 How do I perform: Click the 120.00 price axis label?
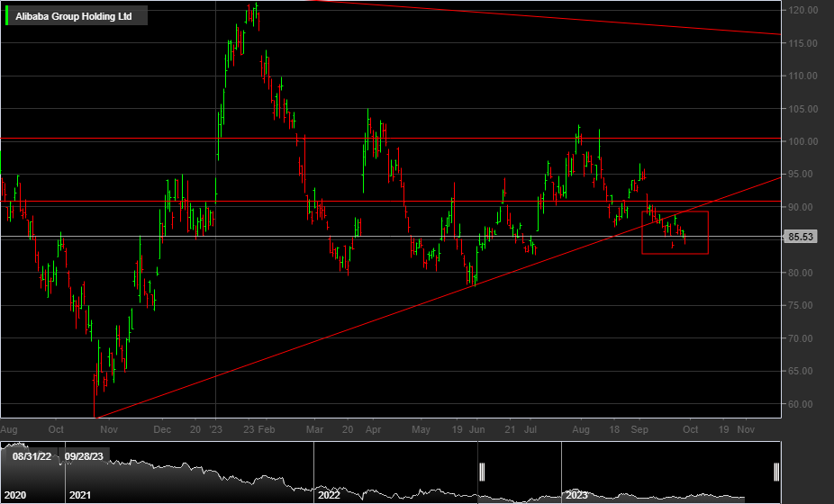pos(802,10)
